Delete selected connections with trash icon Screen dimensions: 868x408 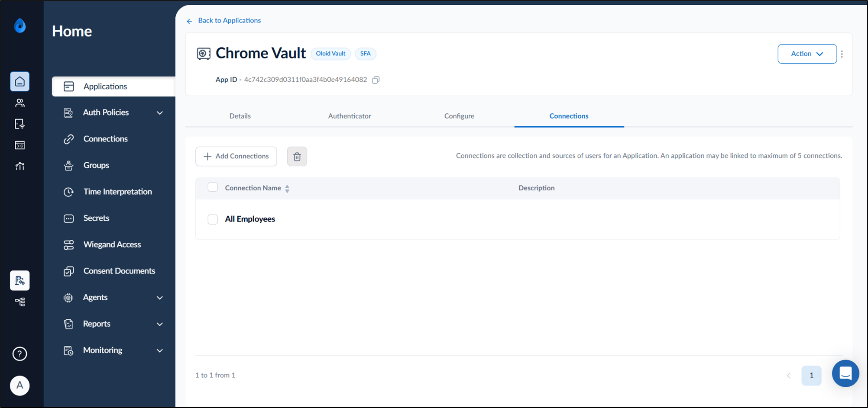(x=297, y=156)
